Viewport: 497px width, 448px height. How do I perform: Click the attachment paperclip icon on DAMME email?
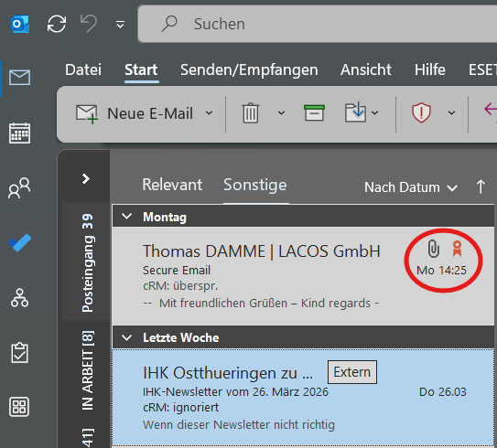433,249
